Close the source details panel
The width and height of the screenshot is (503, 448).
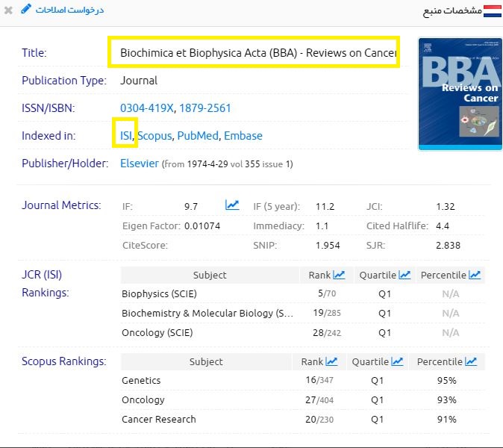[x=8, y=10]
